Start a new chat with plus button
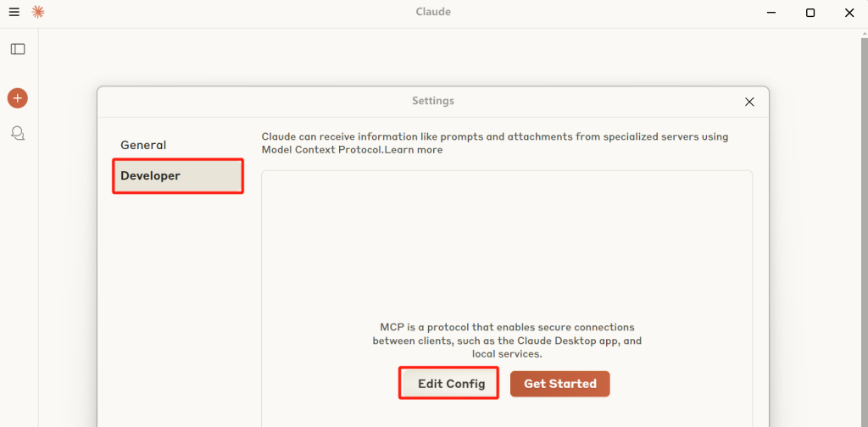Viewport: 868px width, 427px height. 18,98
